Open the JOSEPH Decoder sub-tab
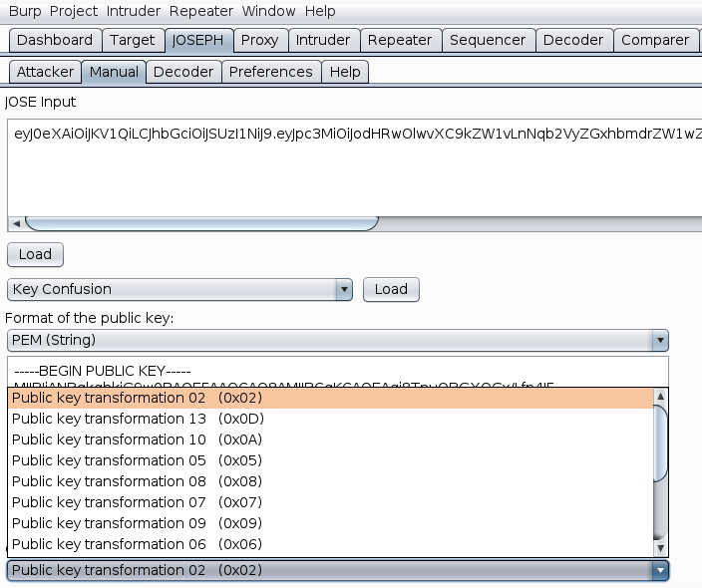 tap(183, 72)
